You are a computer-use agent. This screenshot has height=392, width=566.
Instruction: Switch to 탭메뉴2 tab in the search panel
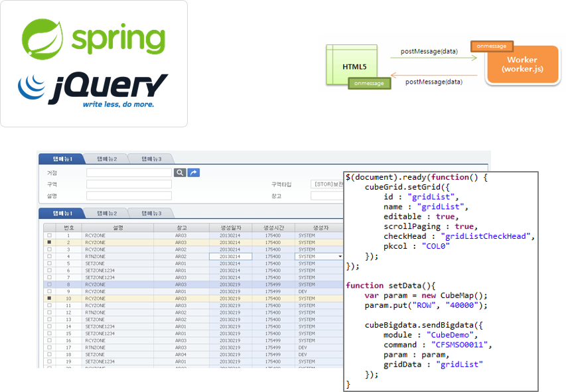(107, 159)
